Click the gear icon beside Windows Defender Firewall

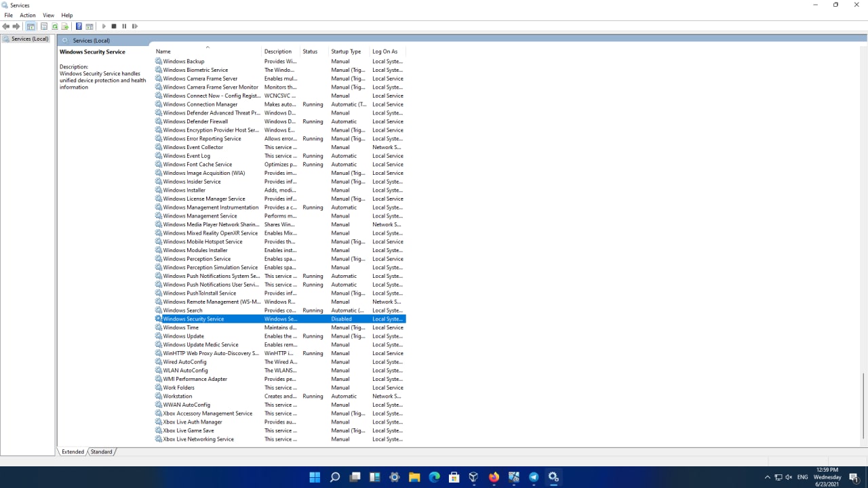click(x=159, y=122)
